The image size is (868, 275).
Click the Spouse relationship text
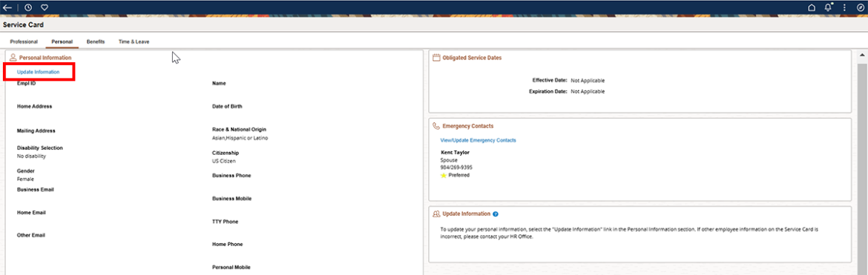pyautogui.click(x=449, y=160)
